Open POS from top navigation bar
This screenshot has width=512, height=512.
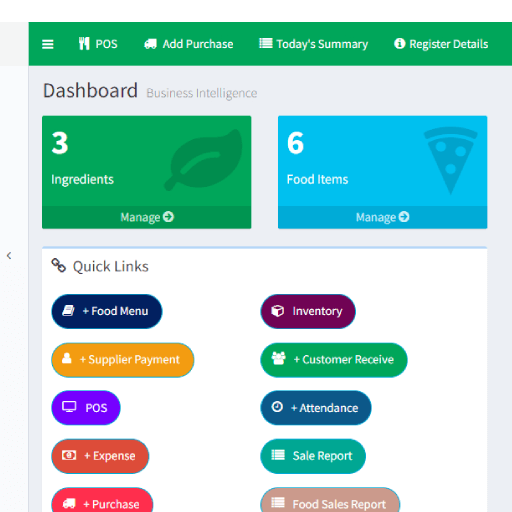pyautogui.click(x=98, y=44)
